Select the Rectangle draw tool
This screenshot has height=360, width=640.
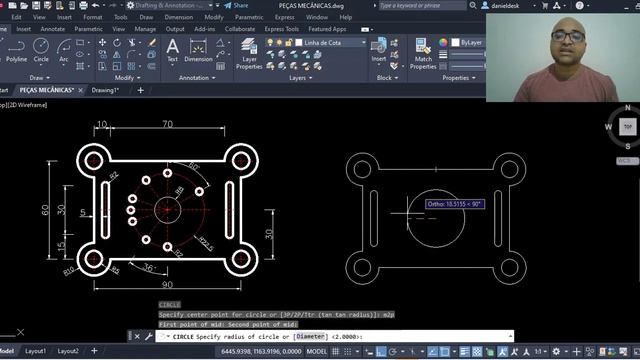pyautogui.click(x=80, y=42)
